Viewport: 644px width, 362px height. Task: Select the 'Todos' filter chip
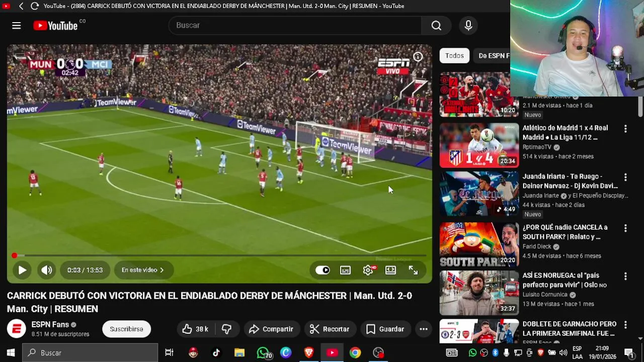coord(454,56)
